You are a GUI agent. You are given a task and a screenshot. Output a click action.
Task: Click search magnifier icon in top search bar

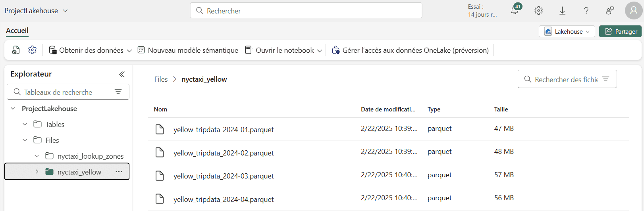click(200, 11)
